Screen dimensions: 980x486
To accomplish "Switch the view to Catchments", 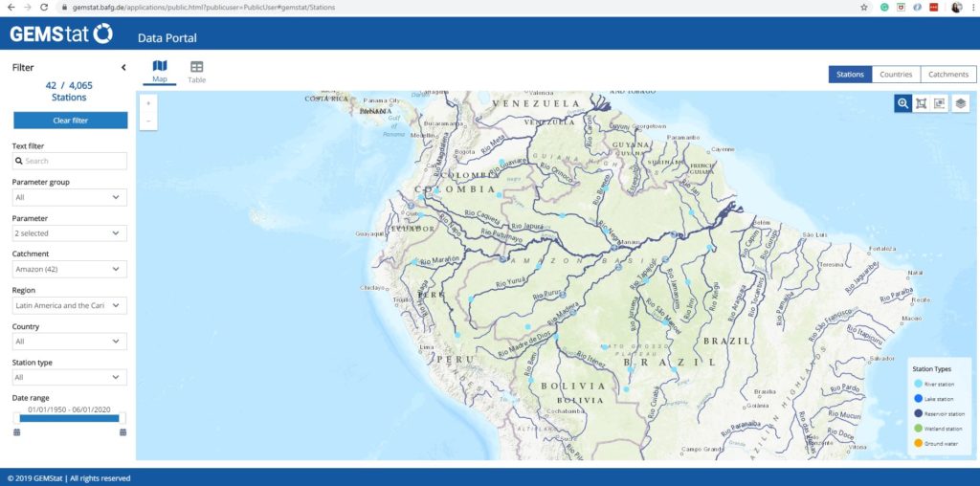I will [x=948, y=75].
